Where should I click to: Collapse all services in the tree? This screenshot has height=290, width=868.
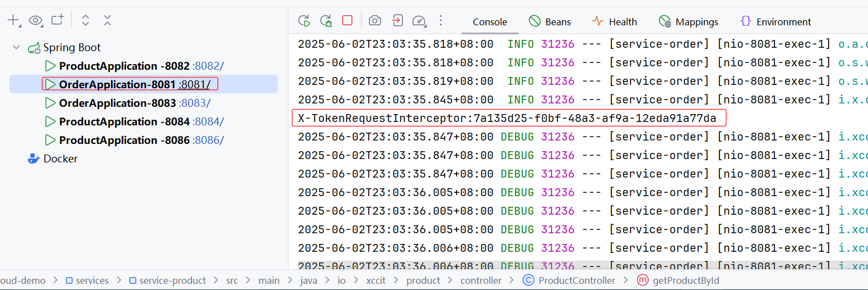coord(108,21)
